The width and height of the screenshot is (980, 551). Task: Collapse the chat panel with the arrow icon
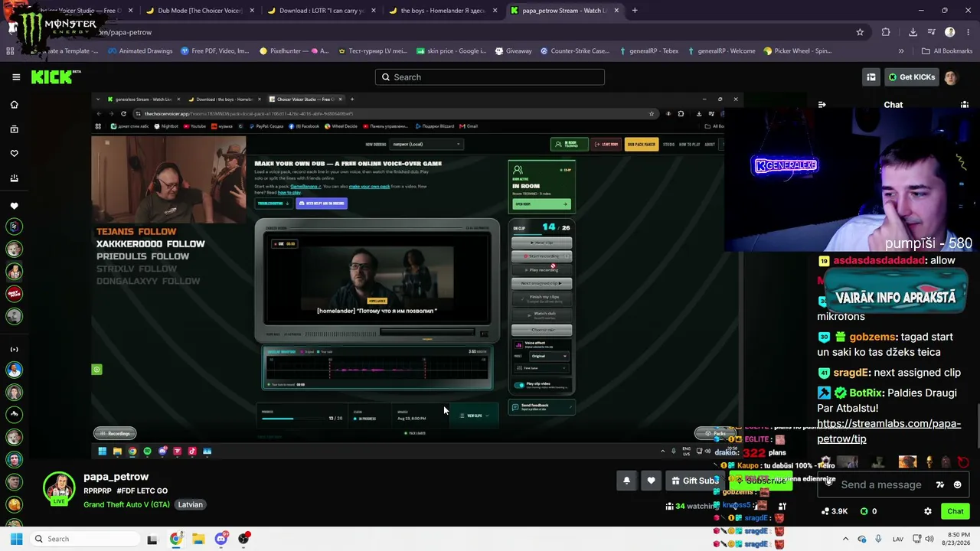coord(822,105)
